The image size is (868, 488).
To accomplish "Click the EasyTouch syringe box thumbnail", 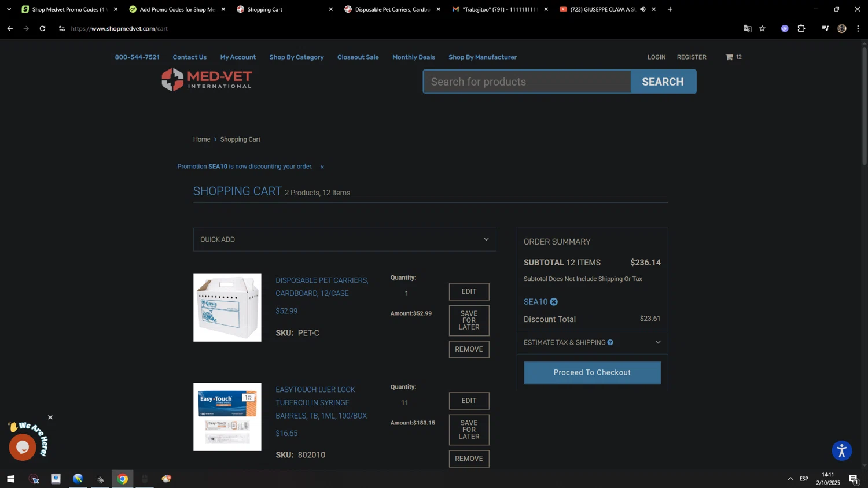I will 227,417.
